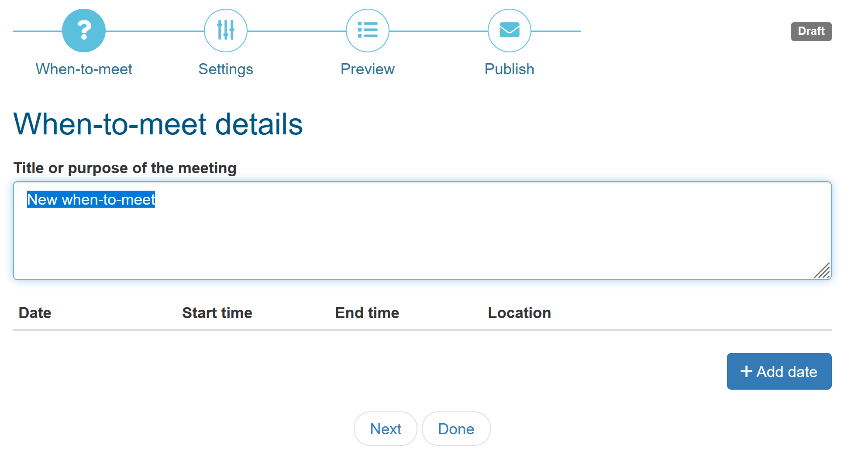Viewport: 868px width, 466px height.
Task: Switch to the Settings step label
Action: point(226,69)
